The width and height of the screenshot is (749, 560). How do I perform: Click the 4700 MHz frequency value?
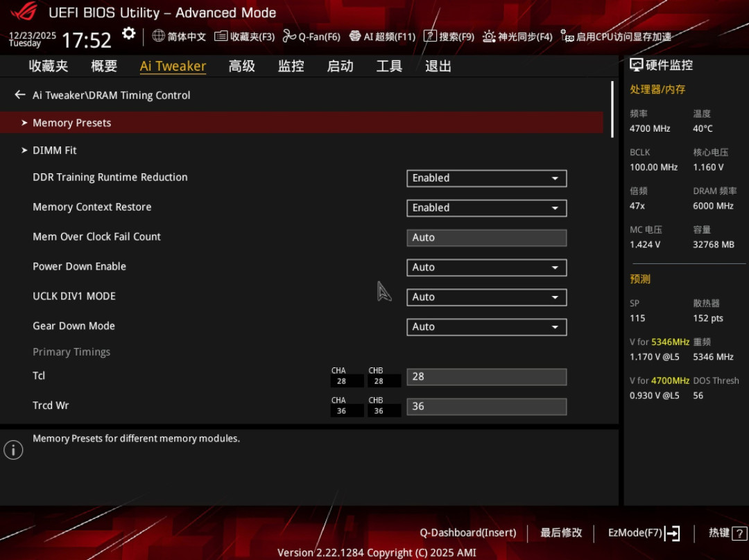(650, 128)
